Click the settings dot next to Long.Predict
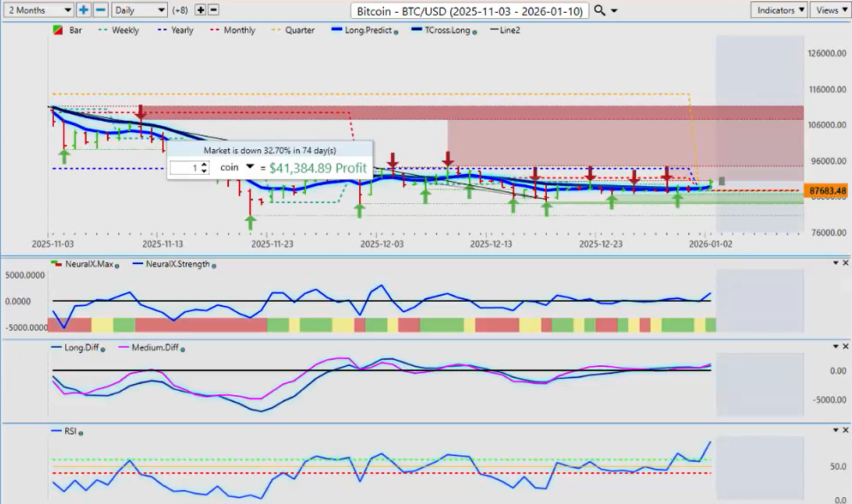This screenshot has height=504, width=852. 396,31
